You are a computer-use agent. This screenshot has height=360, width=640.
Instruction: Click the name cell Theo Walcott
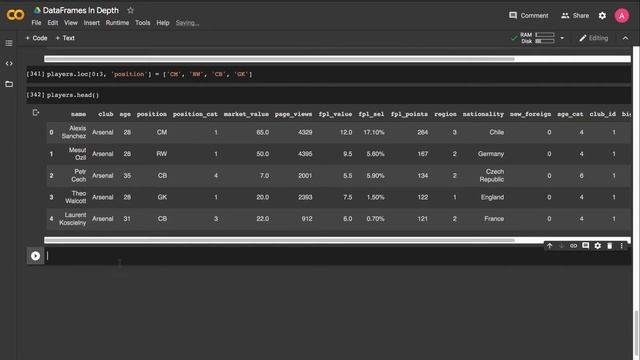pos(76,197)
